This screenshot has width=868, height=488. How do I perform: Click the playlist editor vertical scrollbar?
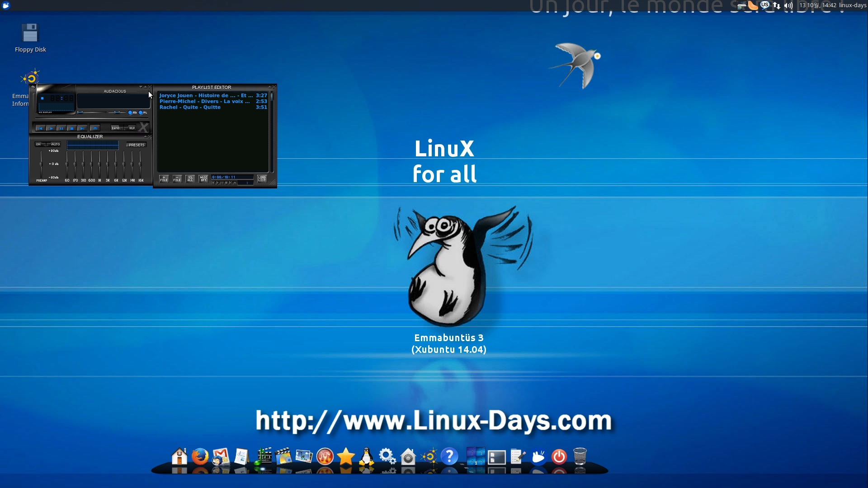272,132
